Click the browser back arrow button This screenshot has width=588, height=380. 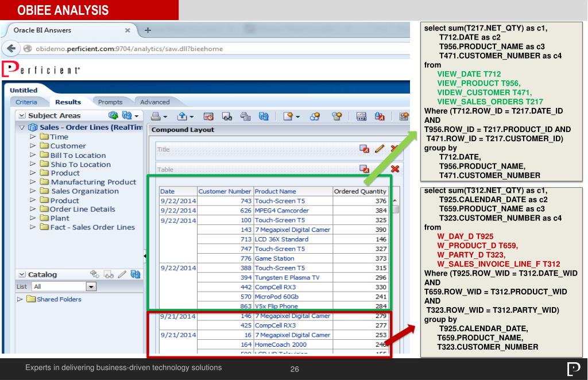tap(11, 49)
